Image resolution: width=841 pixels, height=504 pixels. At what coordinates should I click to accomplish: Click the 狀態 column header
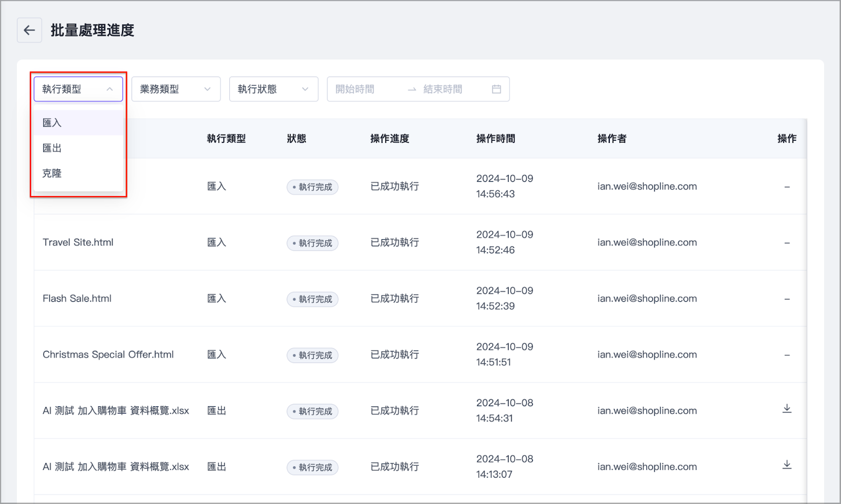[x=296, y=139]
